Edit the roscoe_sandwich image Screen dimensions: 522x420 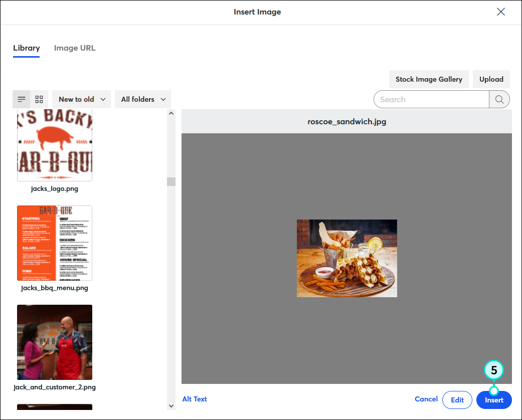457,399
